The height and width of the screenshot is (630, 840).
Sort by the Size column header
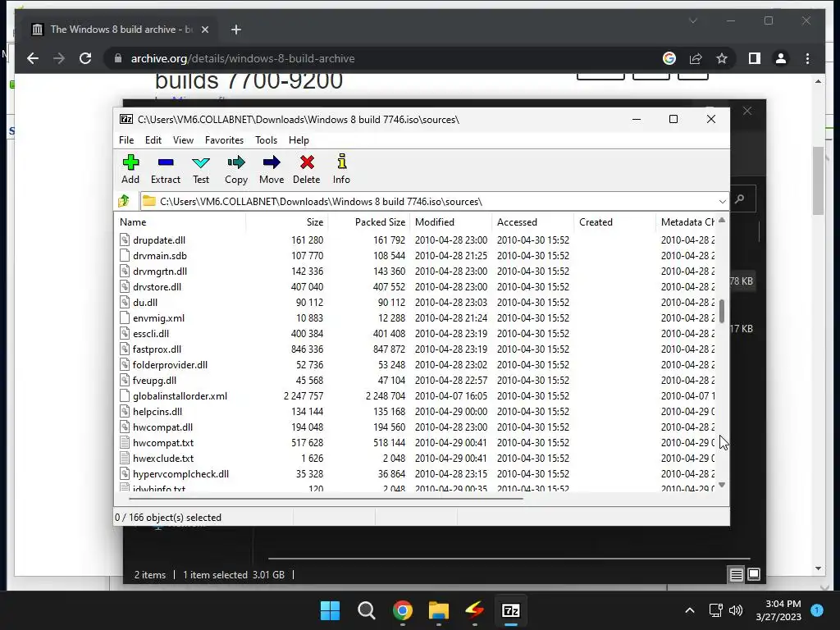pos(286,221)
